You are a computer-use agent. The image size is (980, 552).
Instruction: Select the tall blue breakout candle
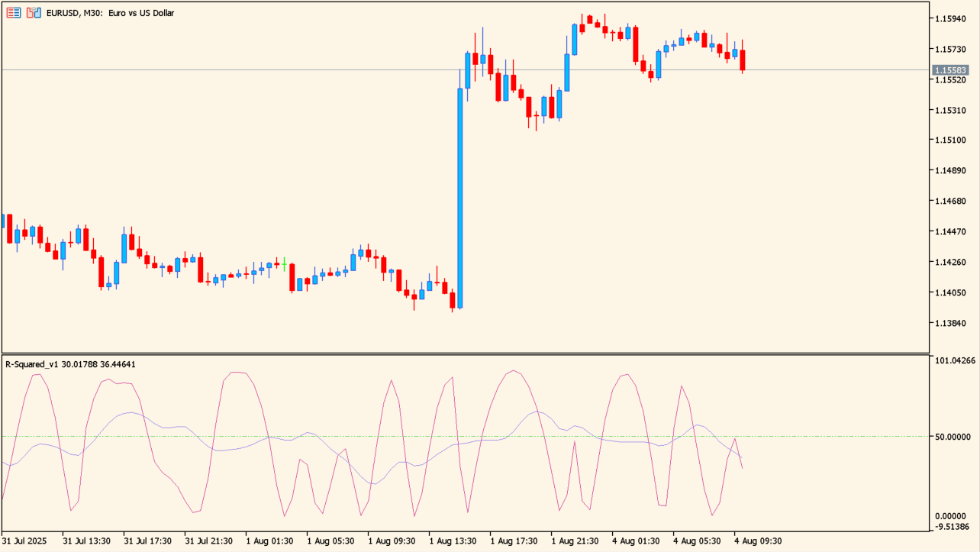(x=460, y=199)
